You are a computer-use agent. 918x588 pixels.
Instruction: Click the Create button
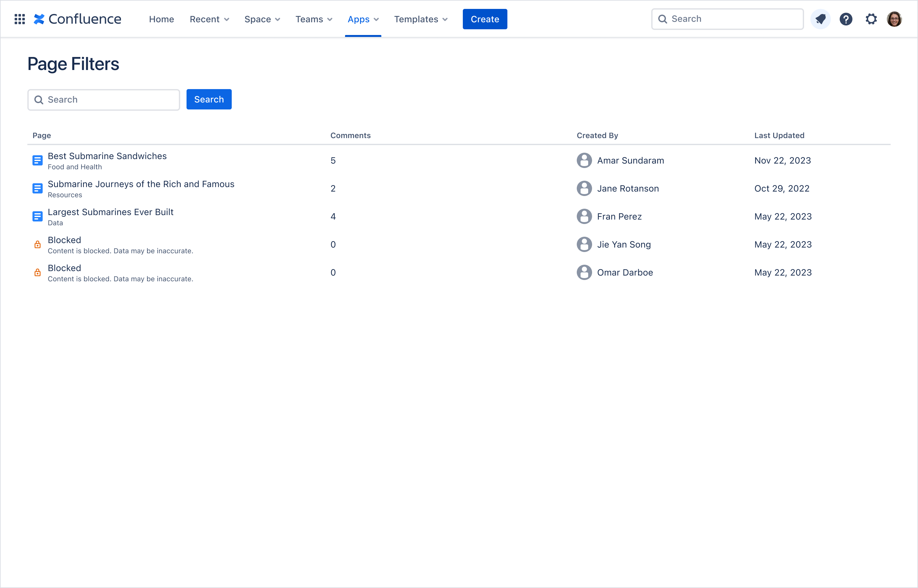tap(485, 19)
